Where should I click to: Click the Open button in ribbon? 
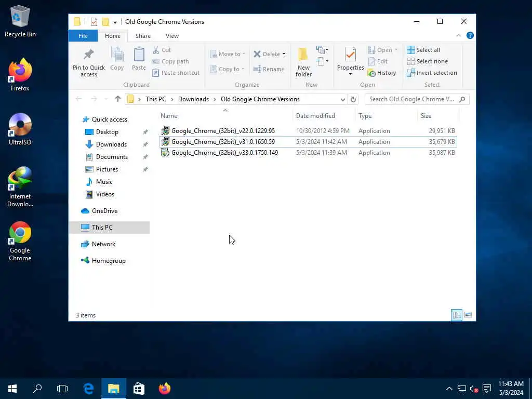(x=382, y=50)
